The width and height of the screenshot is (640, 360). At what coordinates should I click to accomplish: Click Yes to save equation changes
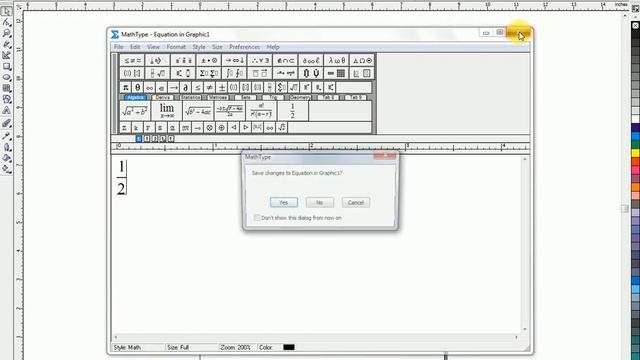coord(284,202)
